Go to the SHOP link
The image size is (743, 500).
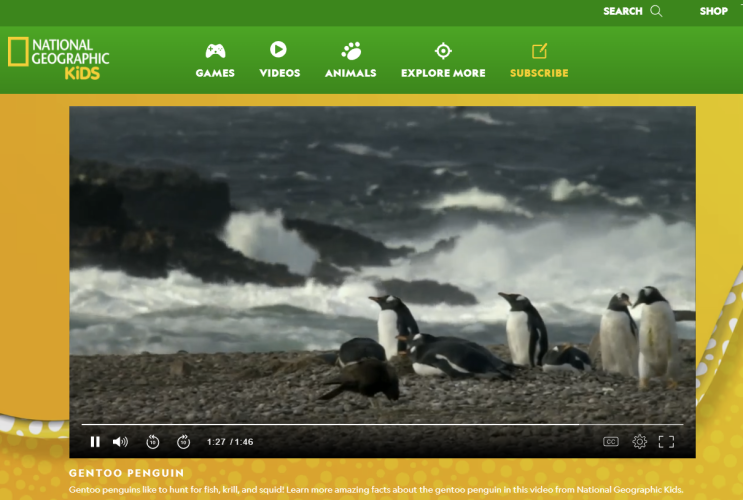pyautogui.click(x=714, y=11)
